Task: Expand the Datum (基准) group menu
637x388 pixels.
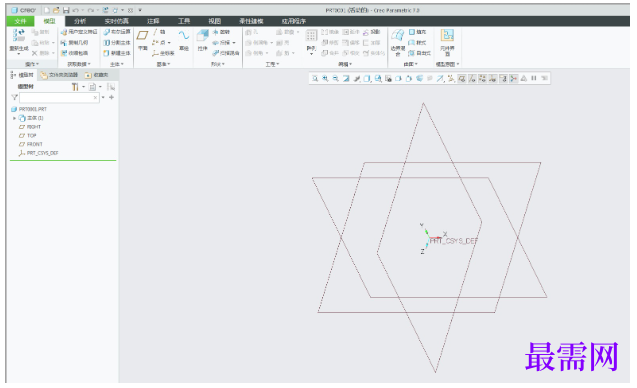Action: coord(163,64)
